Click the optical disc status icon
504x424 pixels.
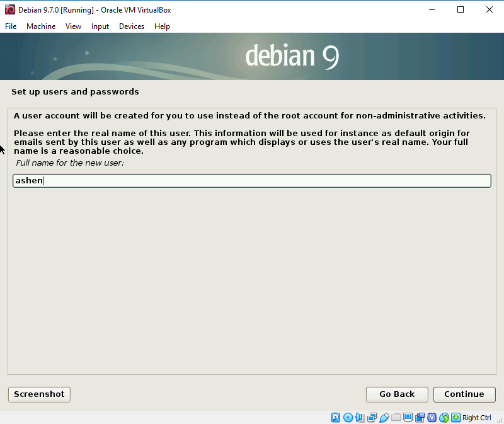(348, 417)
